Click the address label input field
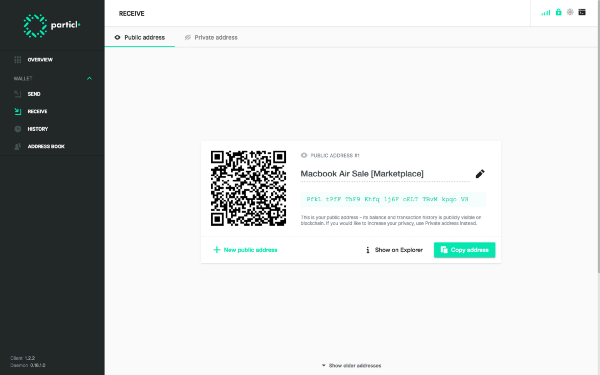The image size is (600, 375). (x=385, y=174)
